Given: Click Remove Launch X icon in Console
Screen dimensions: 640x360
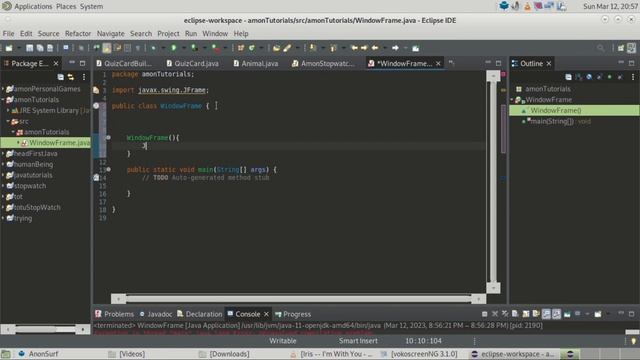Looking at the screenshot, I should pyautogui.click(x=495, y=314).
